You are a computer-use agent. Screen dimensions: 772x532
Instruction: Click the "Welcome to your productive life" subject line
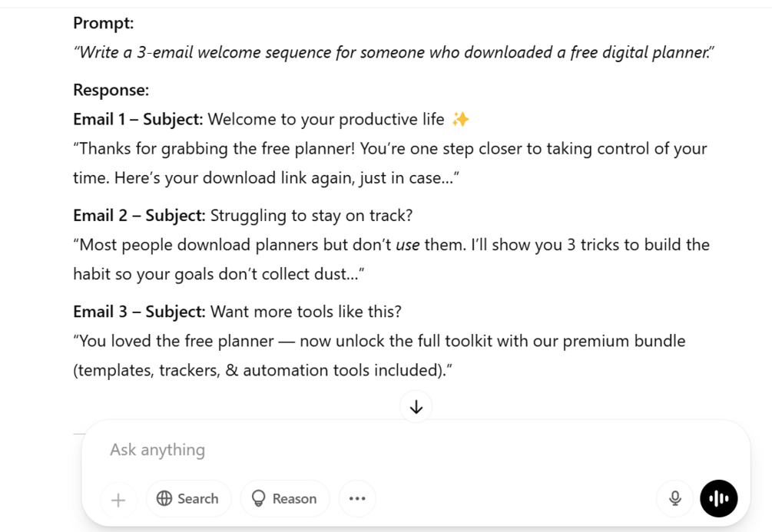click(326, 119)
